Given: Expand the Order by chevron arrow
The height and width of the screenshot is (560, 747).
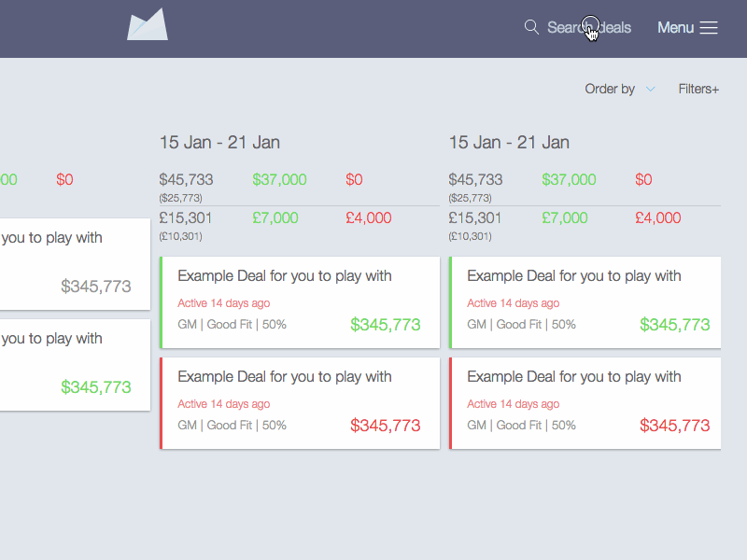Looking at the screenshot, I should click(x=651, y=89).
